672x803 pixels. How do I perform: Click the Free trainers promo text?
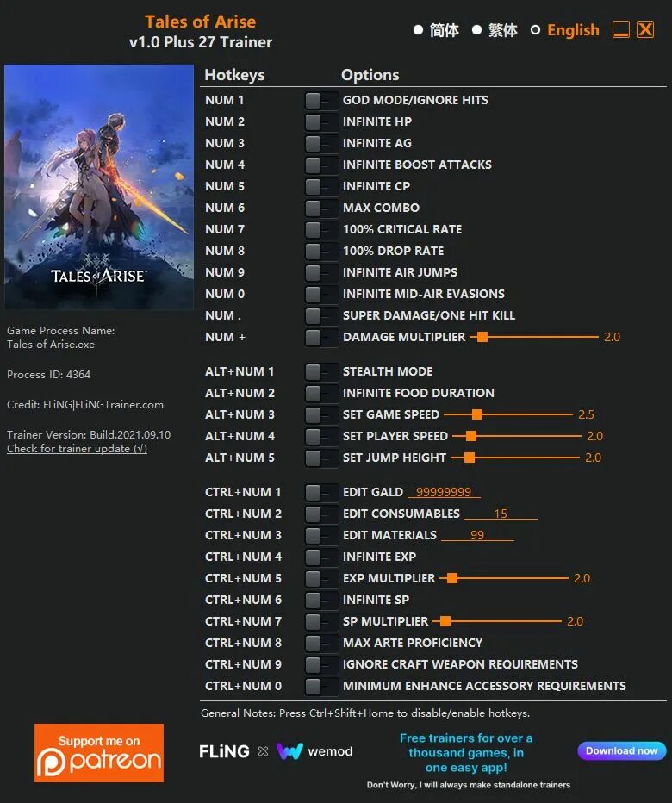pos(466,752)
